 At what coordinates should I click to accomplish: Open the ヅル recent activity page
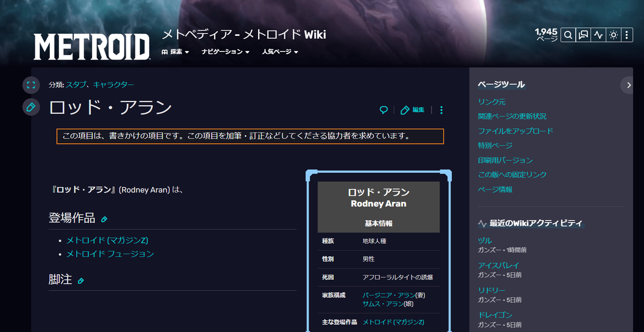(x=485, y=241)
